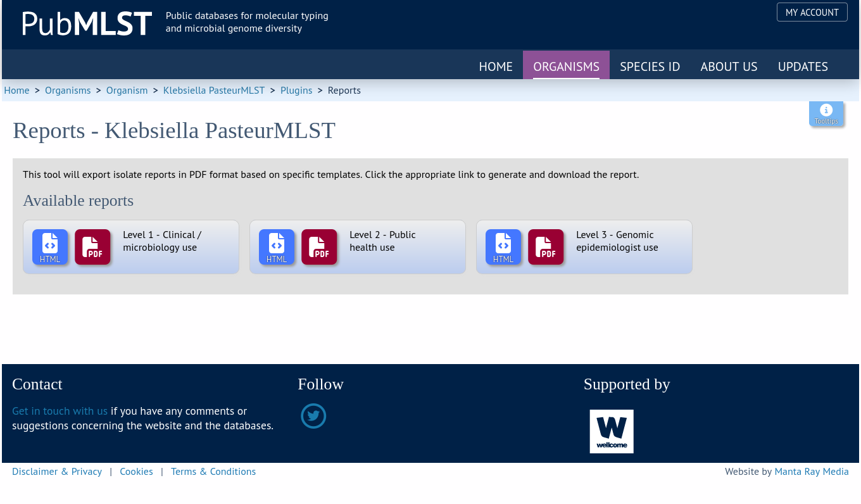
Task: Open the Manta Ray Media link
Action: pyautogui.click(x=812, y=472)
